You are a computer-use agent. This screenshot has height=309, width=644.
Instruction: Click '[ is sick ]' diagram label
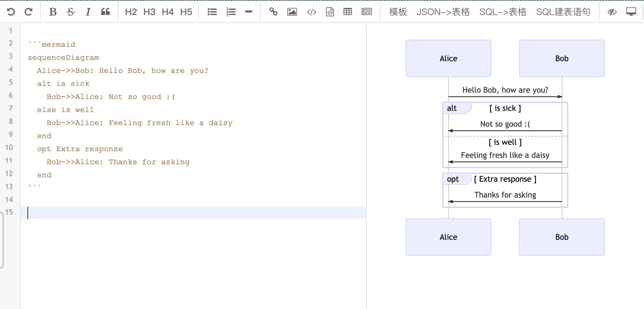[505, 108]
